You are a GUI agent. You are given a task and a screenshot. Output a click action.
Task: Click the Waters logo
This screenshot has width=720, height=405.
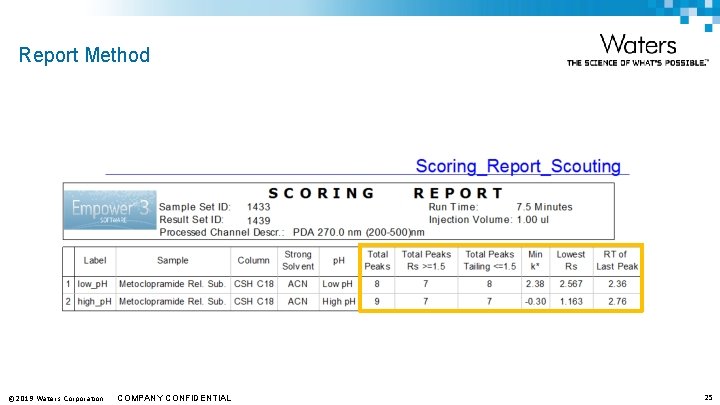[x=638, y=49]
